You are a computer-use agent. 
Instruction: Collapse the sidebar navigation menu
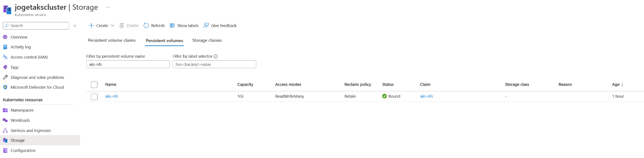pos(75,26)
